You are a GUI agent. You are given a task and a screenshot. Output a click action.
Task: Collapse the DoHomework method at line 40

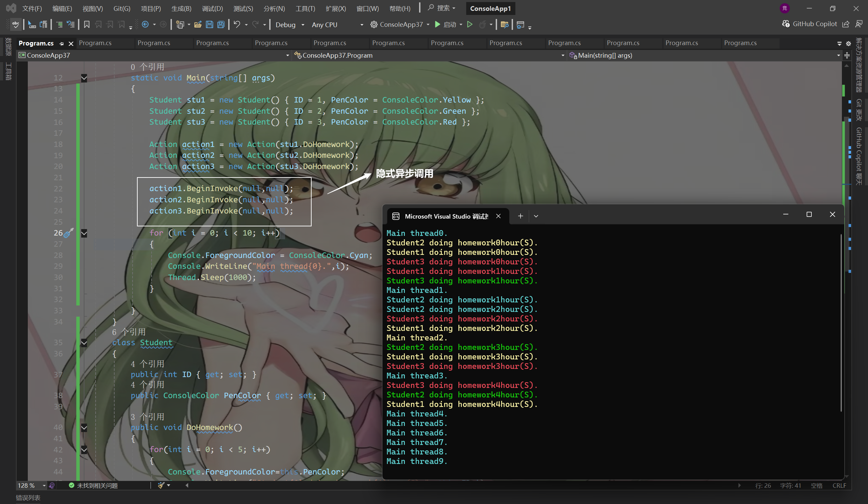(x=84, y=428)
